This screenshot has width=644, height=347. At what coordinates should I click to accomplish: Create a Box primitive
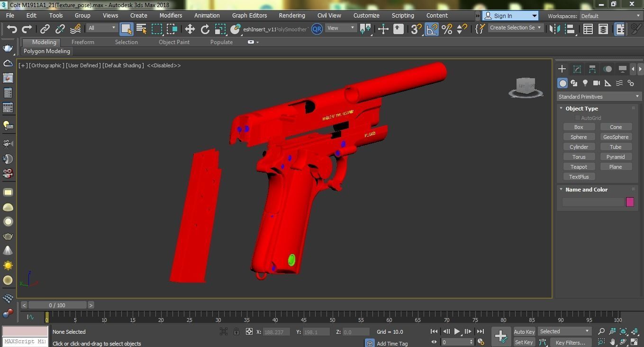tap(579, 127)
